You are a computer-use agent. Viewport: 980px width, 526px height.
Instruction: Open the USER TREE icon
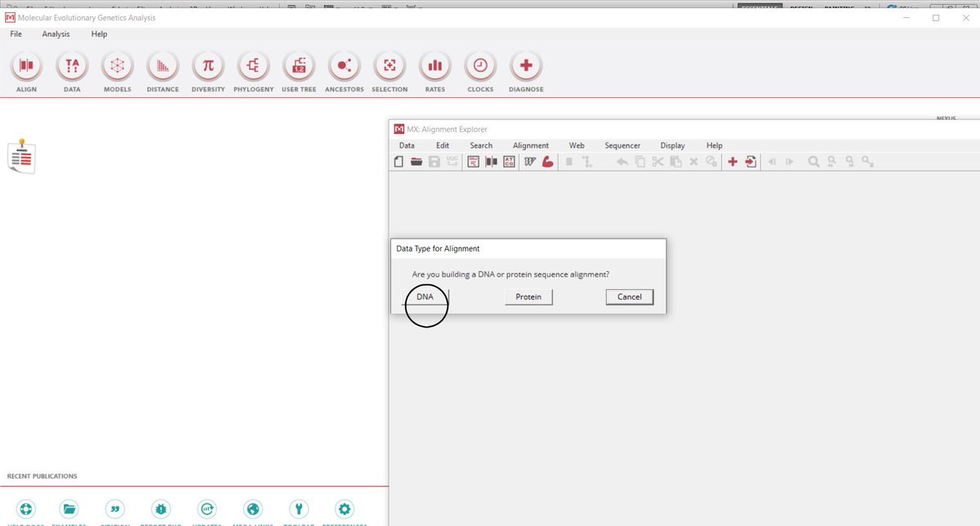[x=299, y=66]
